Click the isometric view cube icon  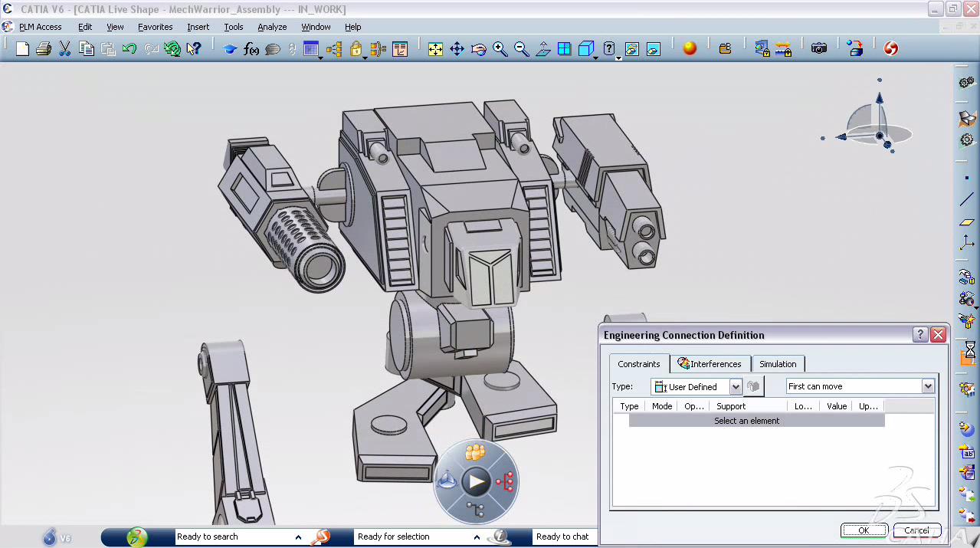[585, 49]
